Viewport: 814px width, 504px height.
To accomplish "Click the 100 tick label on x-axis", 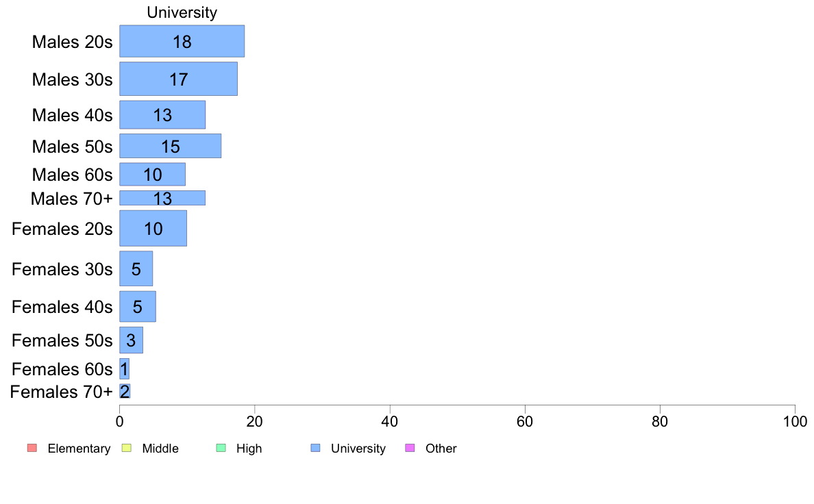I will coord(795,421).
